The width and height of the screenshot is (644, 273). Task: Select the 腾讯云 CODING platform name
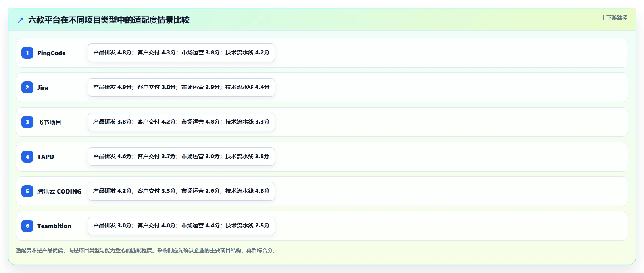point(59,191)
